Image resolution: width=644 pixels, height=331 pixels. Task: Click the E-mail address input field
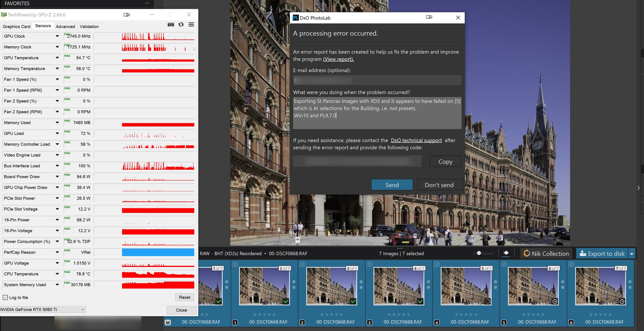point(377,80)
